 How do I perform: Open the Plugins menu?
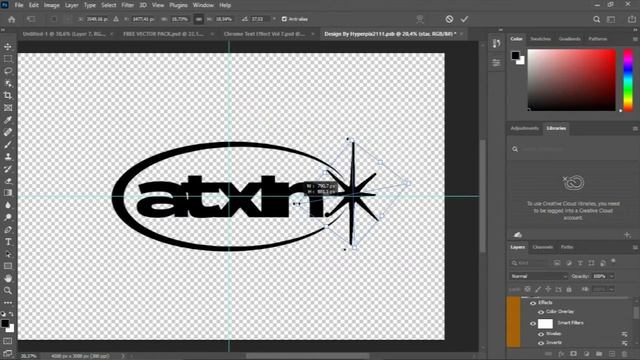(178, 5)
